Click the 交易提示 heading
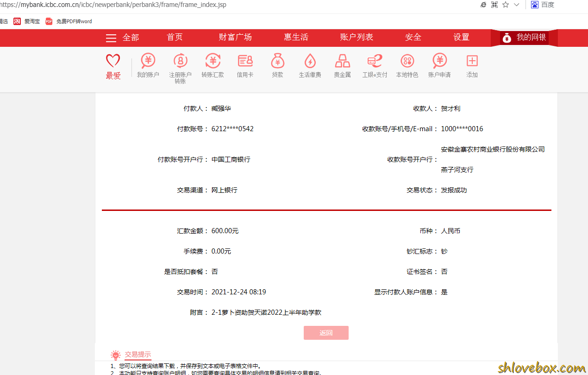588x375 pixels. (138, 355)
